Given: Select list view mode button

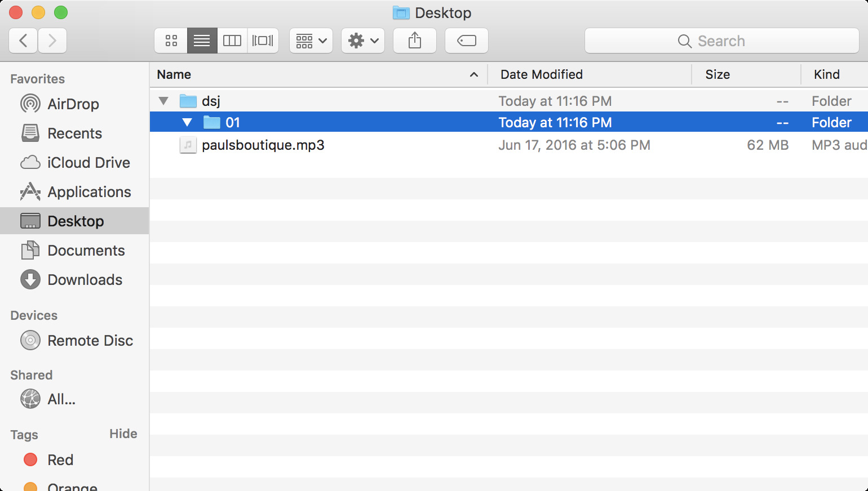Looking at the screenshot, I should (x=202, y=41).
